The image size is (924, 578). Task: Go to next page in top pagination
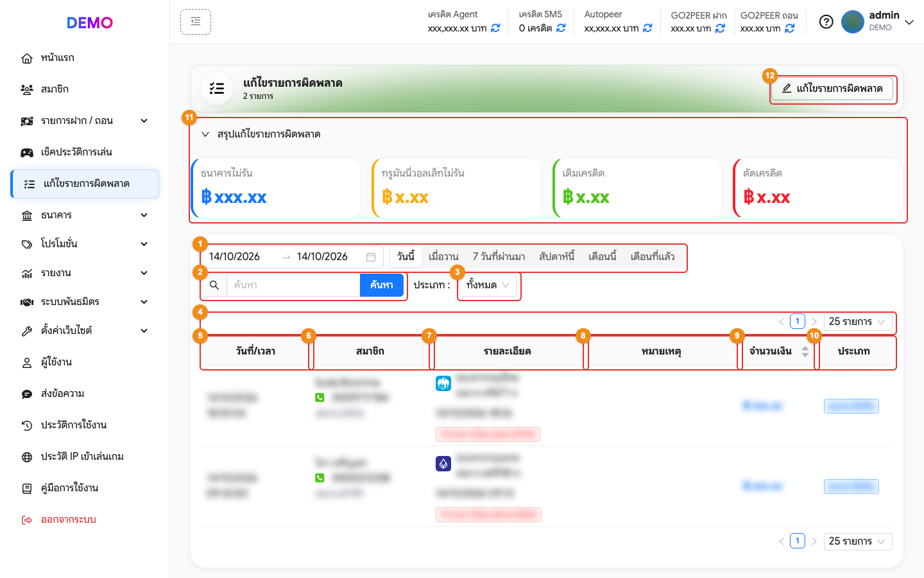(814, 322)
